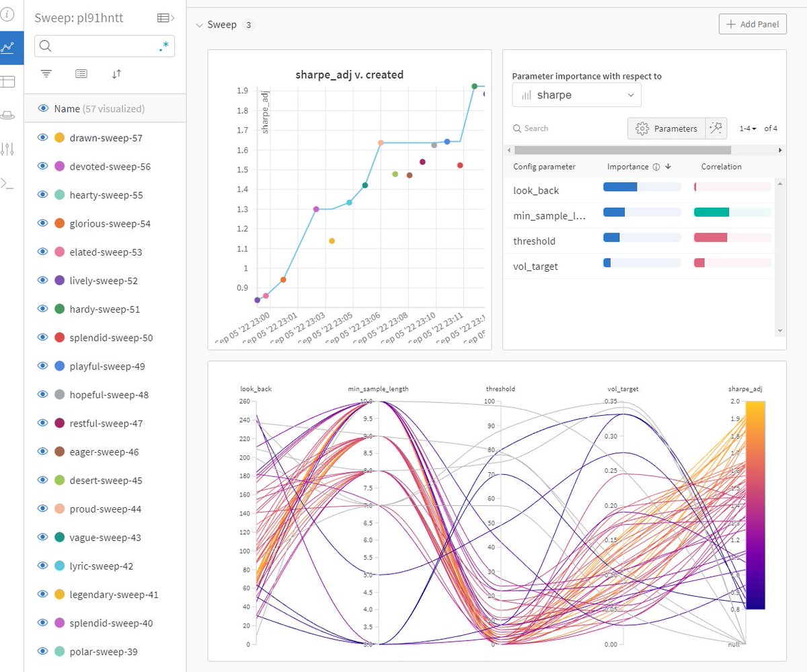Hide the hearty-sweep-55 run
Viewport: 807px width, 672px height.
click(43, 194)
